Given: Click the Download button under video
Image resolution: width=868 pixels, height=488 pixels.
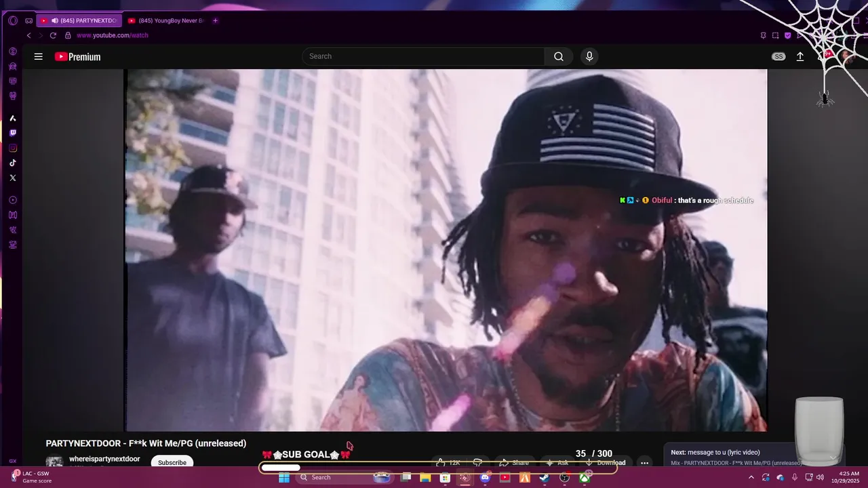Looking at the screenshot, I should [606, 462].
